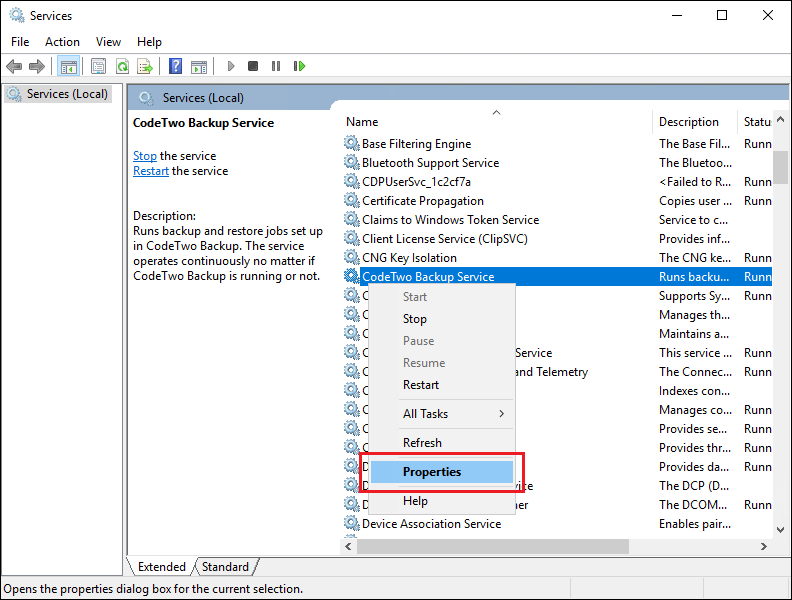This screenshot has width=792, height=600.
Task: Click the vertical scrollbar thumb
Action: click(x=780, y=167)
